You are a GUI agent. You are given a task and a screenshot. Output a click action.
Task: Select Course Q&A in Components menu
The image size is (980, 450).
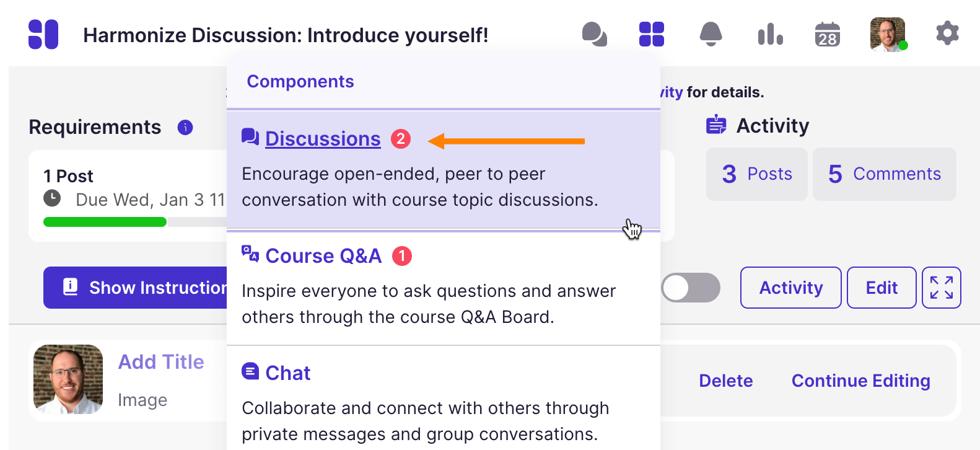[323, 256]
